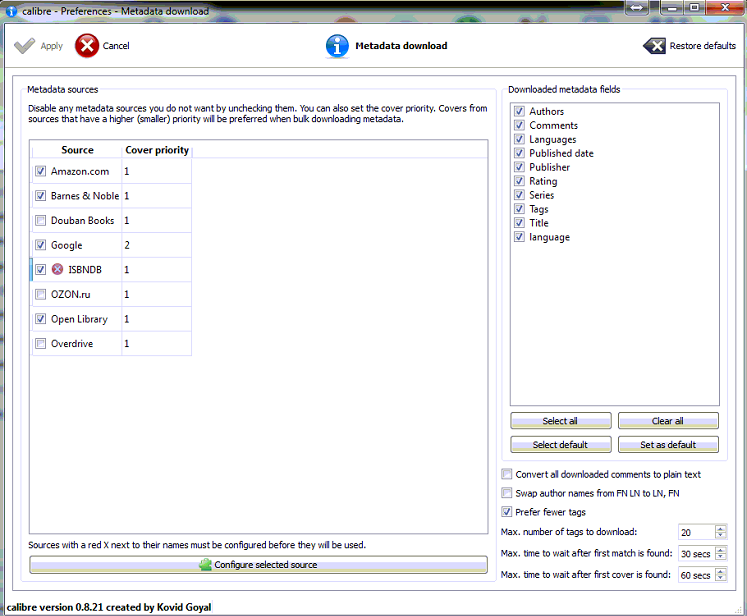Viewport: 747px width, 616px height.
Task: Click the window resize arrows title button
Action: 637,7
